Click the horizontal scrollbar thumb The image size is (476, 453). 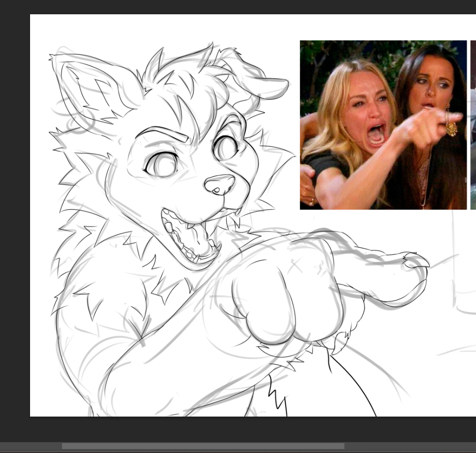(x=203, y=446)
